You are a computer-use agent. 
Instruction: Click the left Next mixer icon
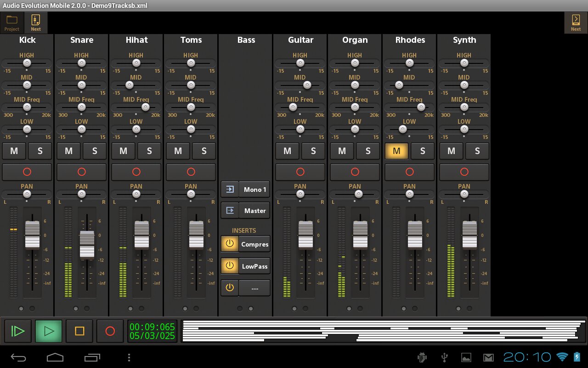(x=36, y=23)
